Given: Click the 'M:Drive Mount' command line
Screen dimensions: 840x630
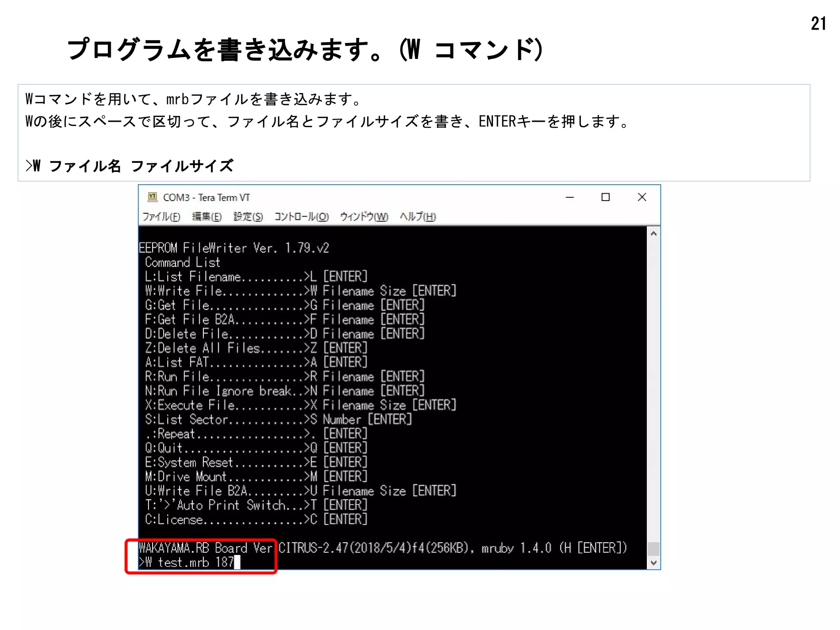Looking at the screenshot, I should pyautogui.click(x=256, y=477).
